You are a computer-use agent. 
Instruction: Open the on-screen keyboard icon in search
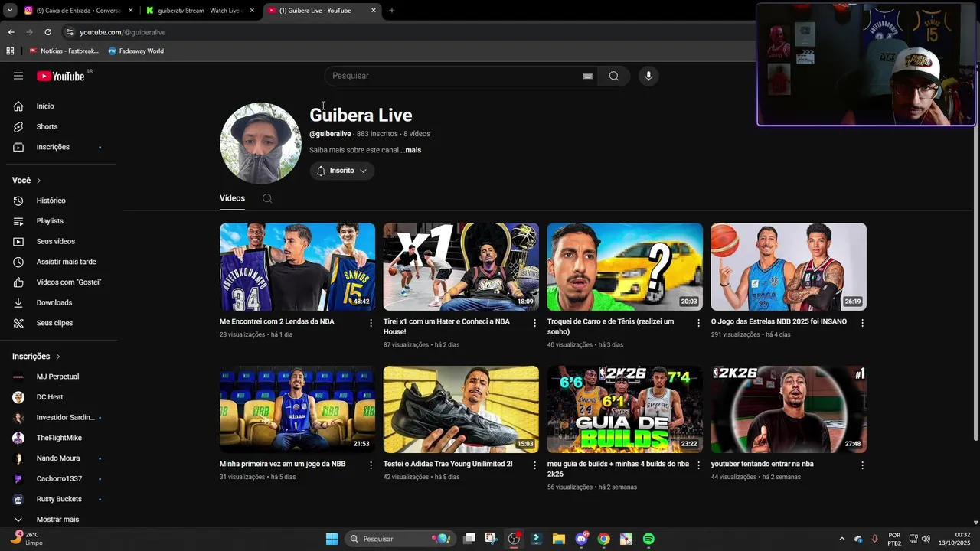point(587,76)
